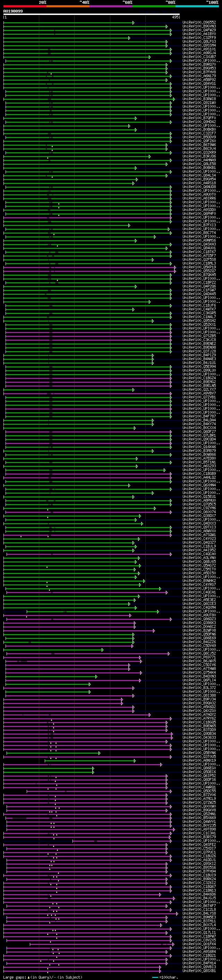Open hit UniRef100_B4K6D6
Image resolution: width=222 pixels, height=980 pixels.
pyautogui.click(x=199, y=894)
